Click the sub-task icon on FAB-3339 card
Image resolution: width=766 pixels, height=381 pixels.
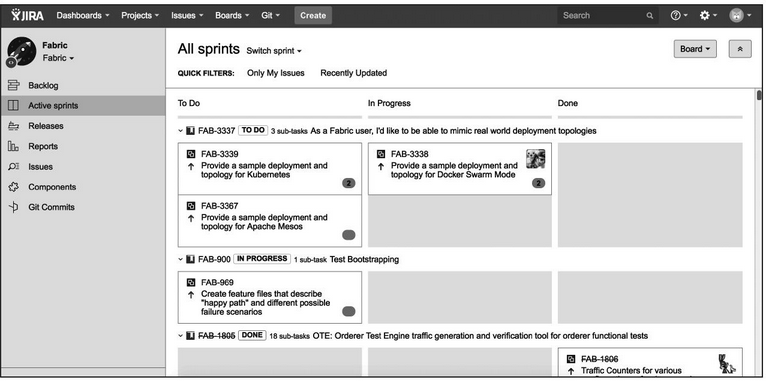[191, 154]
